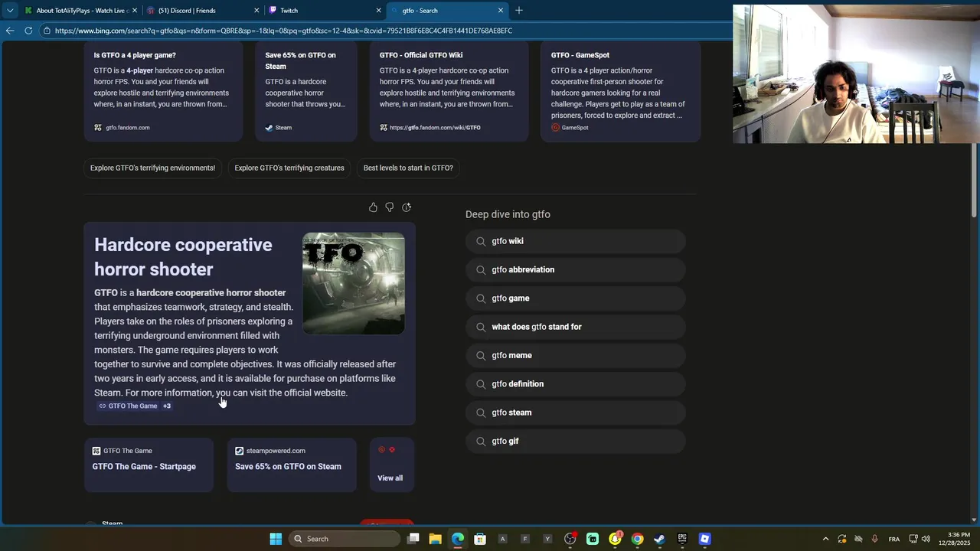
Task: Open GTFO - GameSpot card
Action: point(620,91)
